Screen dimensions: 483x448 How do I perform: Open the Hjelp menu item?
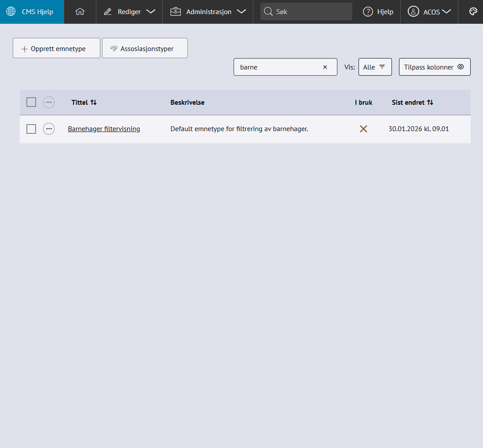pos(378,12)
